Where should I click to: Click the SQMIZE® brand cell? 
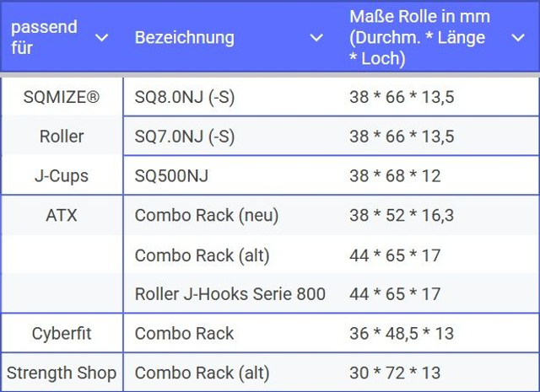click(x=62, y=98)
